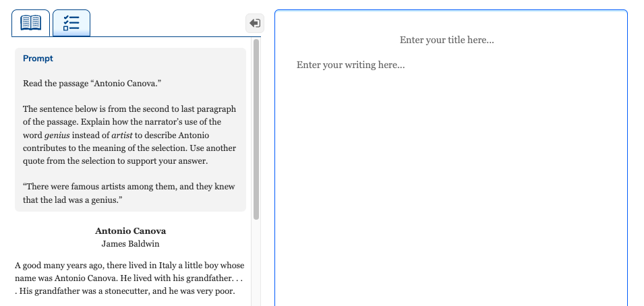Viewport: 644px width, 306px height.
Task: Click the scrollbar track below the thumb
Action: point(256,263)
